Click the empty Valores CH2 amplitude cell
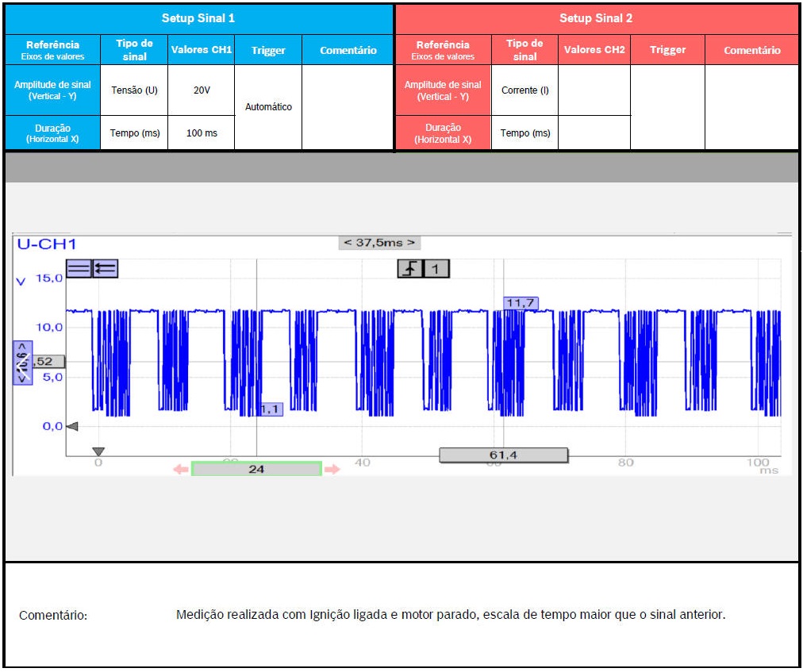 [594, 90]
